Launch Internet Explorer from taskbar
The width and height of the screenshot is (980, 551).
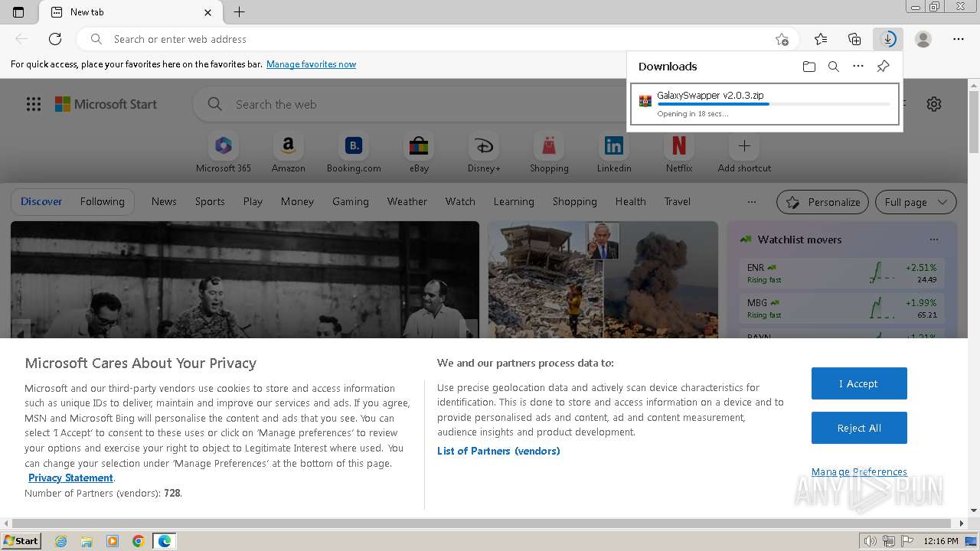tap(61, 541)
